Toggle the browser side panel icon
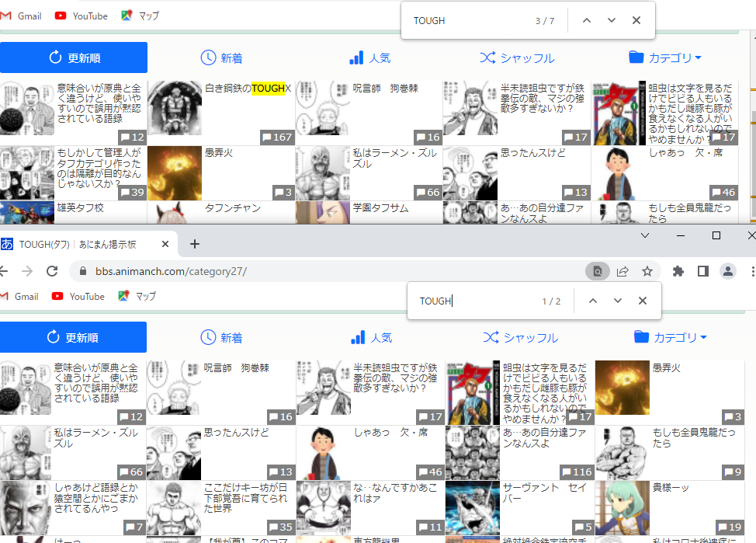Image resolution: width=756 pixels, height=543 pixels. [702, 271]
